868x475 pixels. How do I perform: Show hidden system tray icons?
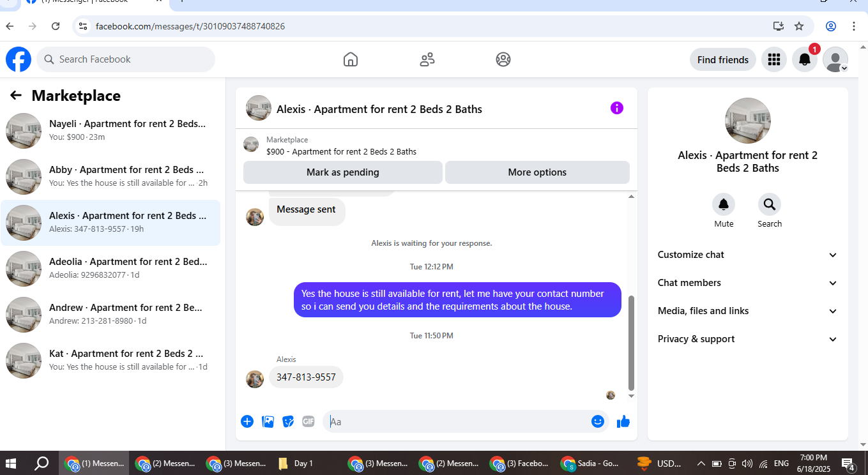[x=701, y=464]
